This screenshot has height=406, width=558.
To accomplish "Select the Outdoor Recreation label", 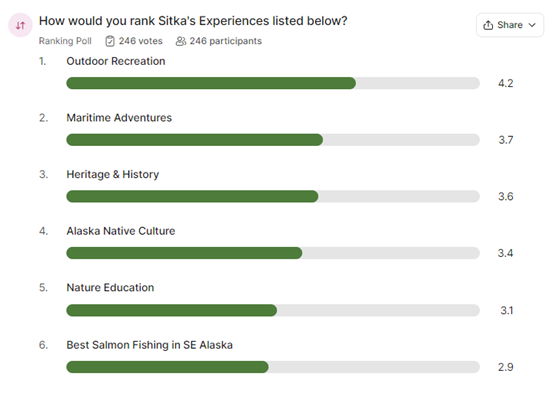I will (x=116, y=61).
